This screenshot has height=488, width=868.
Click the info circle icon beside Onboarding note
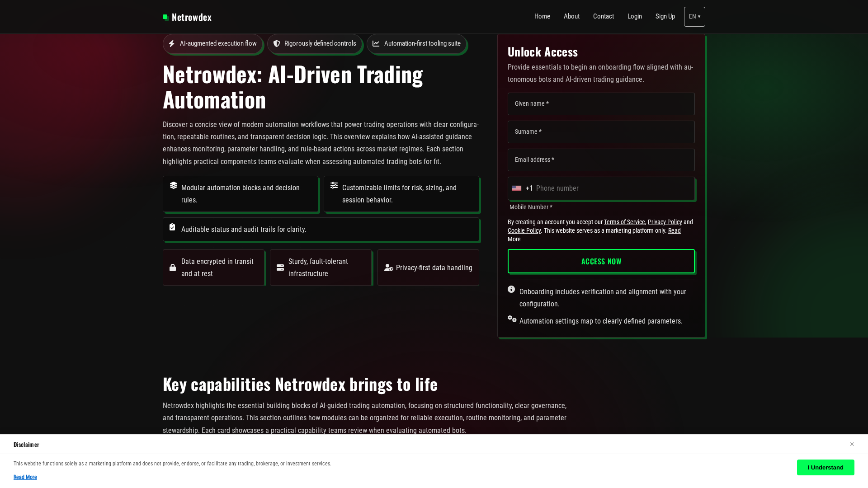(511, 289)
